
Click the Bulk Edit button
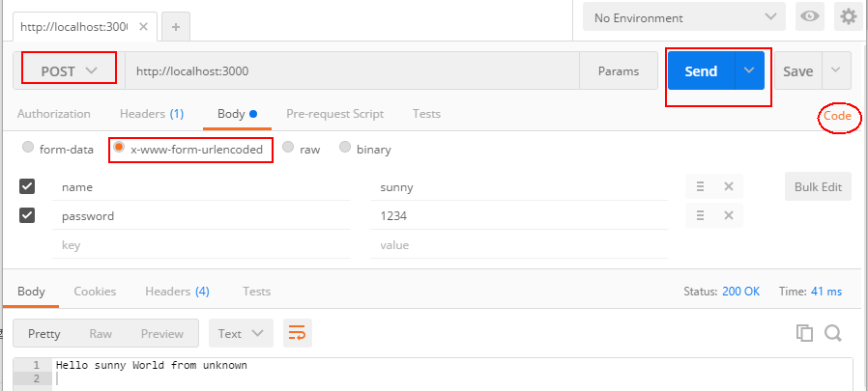pyautogui.click(x=818, y=186)
